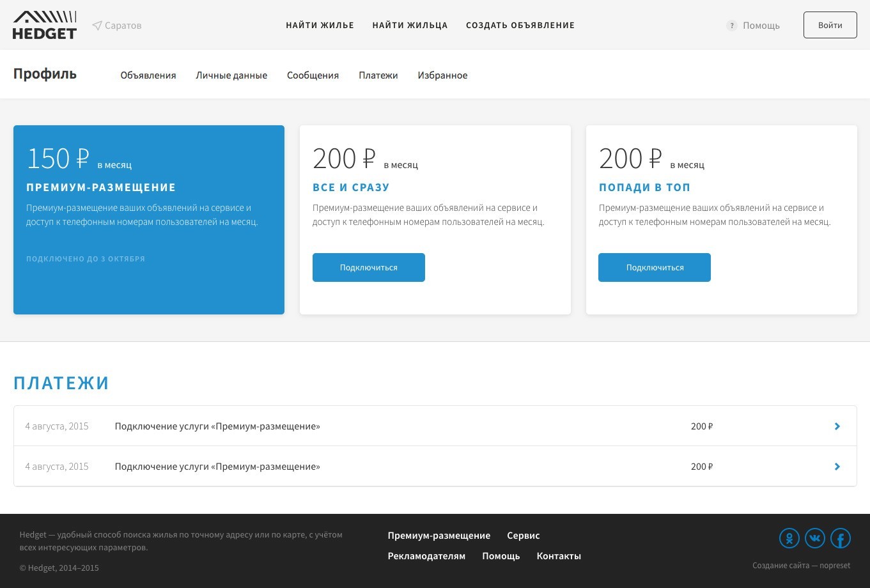Viewport: 870px width, 588px height.
Task: Switch to the Личные данные tab
Action: click(231, 75)
